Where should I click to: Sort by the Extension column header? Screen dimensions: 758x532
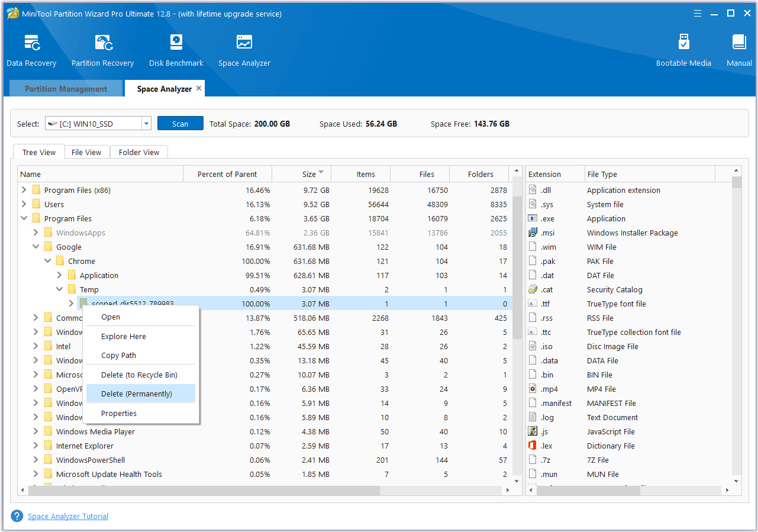tap(555, 174)
